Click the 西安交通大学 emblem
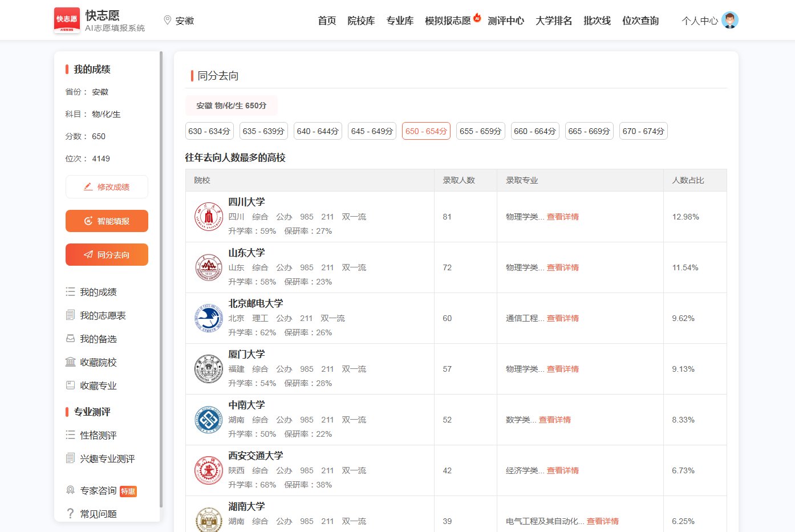795x532 pixels. (x=209, y=470)
